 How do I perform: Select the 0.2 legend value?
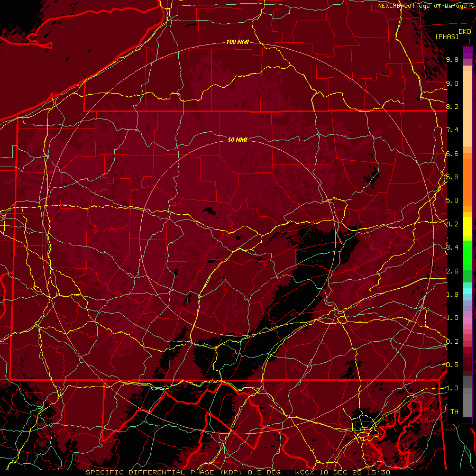point(452,342)
